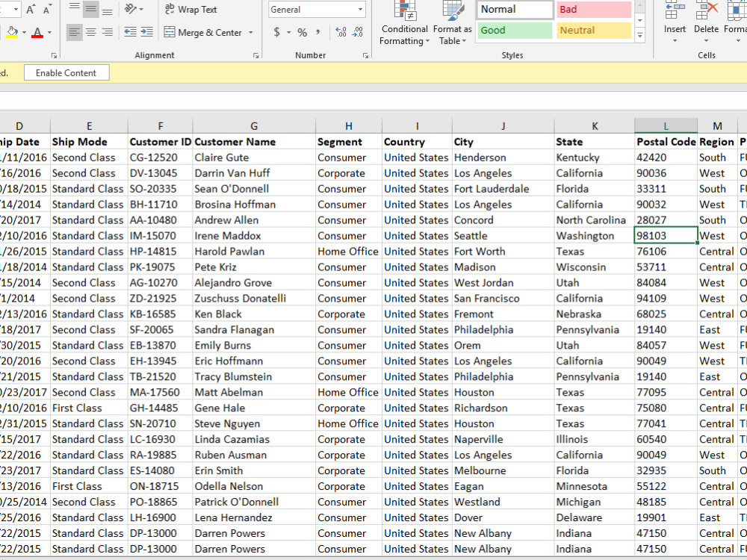
Task: Apply the Good cell style
Action: [x=515, y=31]
